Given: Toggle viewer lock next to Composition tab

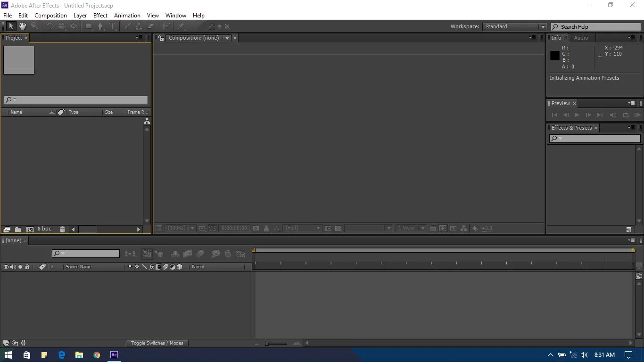Looking at the screenshot, I should point(160,38).
